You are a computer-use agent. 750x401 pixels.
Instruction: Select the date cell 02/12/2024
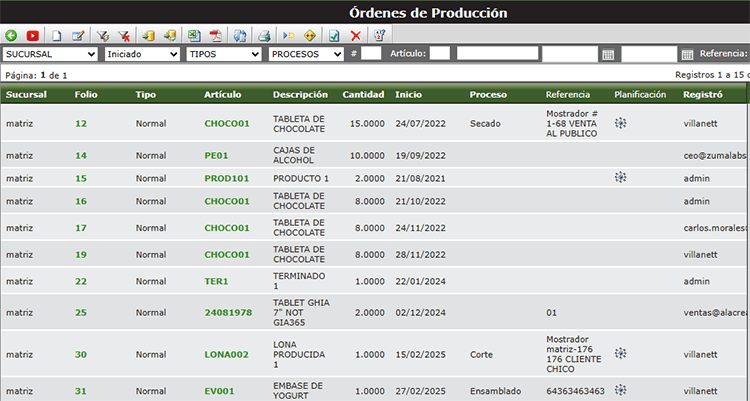pyautogui.click(x=420, y=312)
